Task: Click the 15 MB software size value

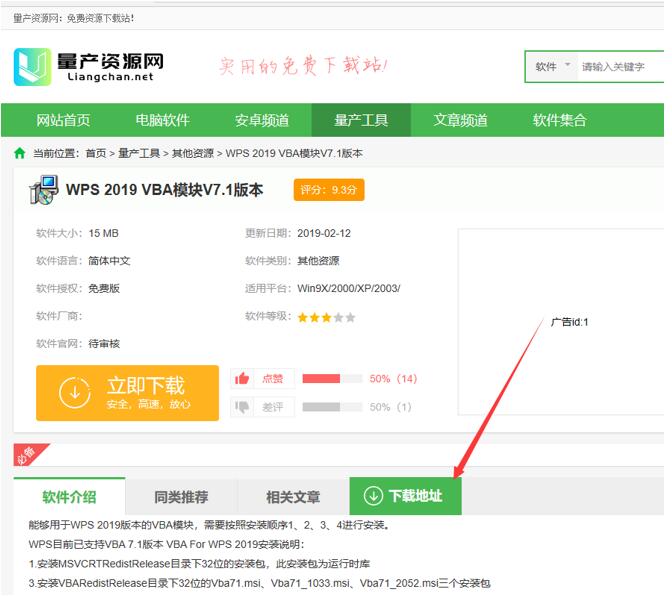Action: click(x=103, y=233)
